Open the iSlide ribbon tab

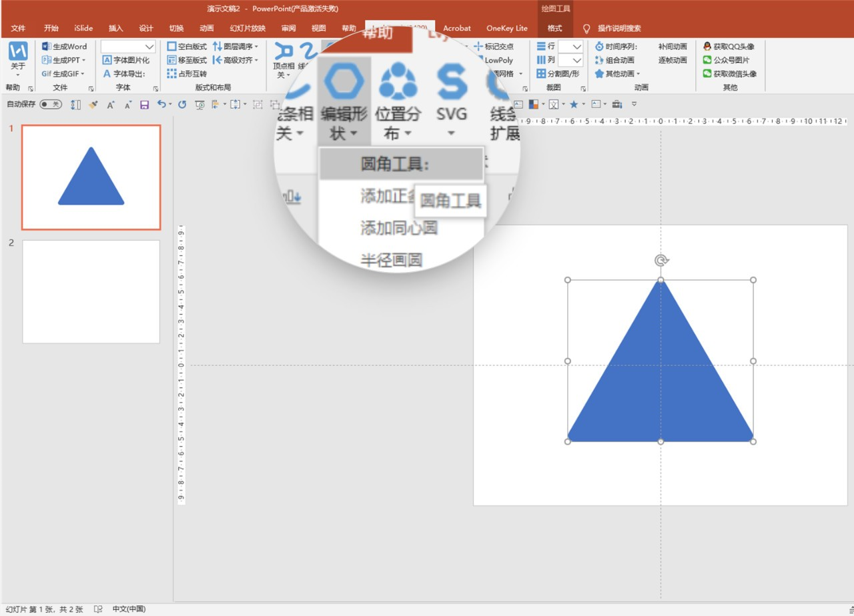tap(83, 28)
